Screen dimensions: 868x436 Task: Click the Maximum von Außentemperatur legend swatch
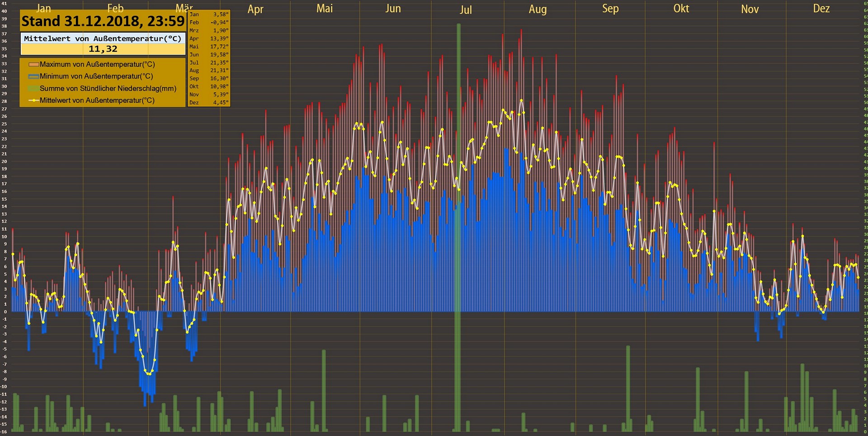(33, 65)
